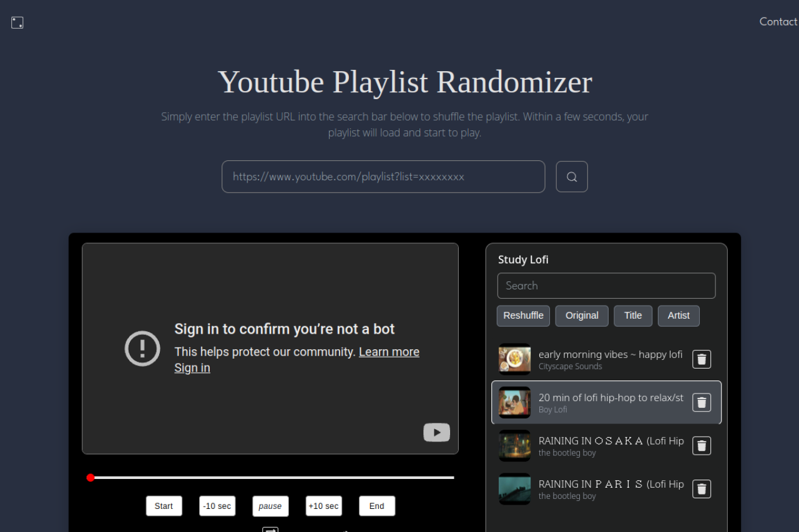Play 'RAINING IN PARIS (Lofi Hip' title

pos(611,484)
